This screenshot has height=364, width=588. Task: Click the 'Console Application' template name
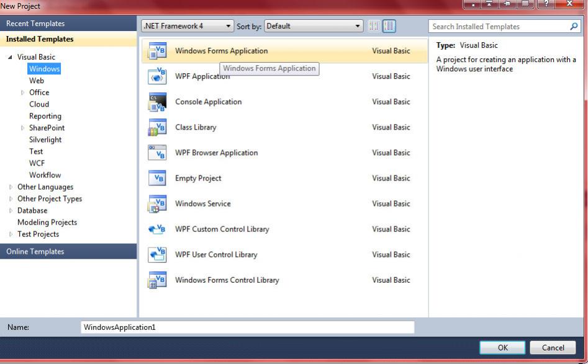point(208,102)
